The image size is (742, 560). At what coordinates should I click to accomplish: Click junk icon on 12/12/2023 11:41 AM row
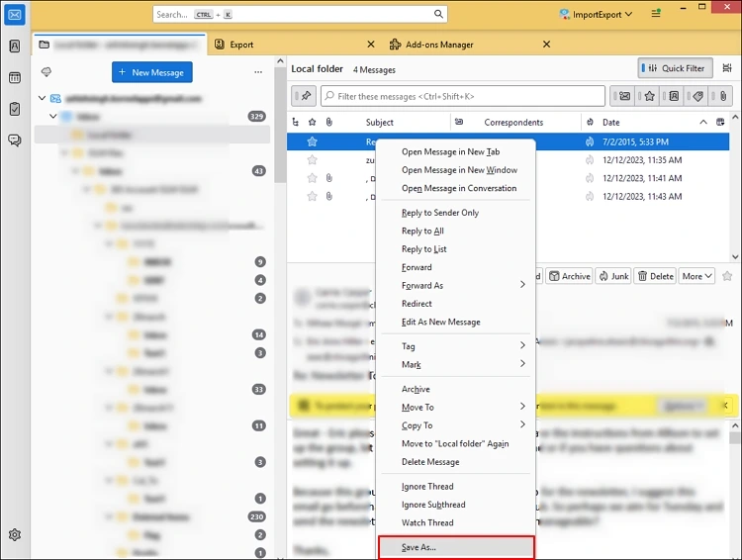pos(590,178)
